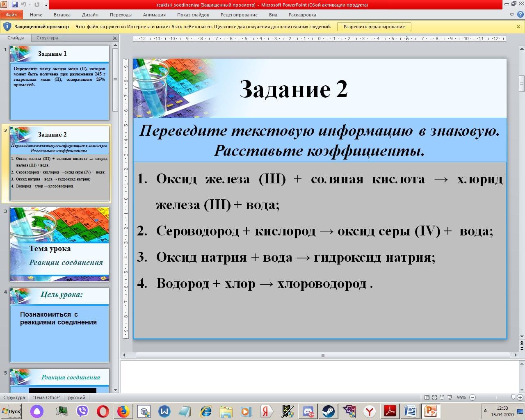Click the zoom out minus button
The width and height of the screenshot is (525, 420).
click(472, 397)
